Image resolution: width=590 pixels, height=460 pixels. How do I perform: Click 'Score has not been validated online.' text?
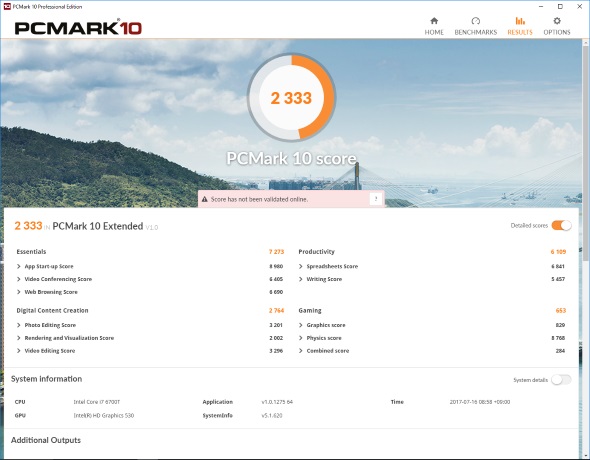[x=259, y=199]
